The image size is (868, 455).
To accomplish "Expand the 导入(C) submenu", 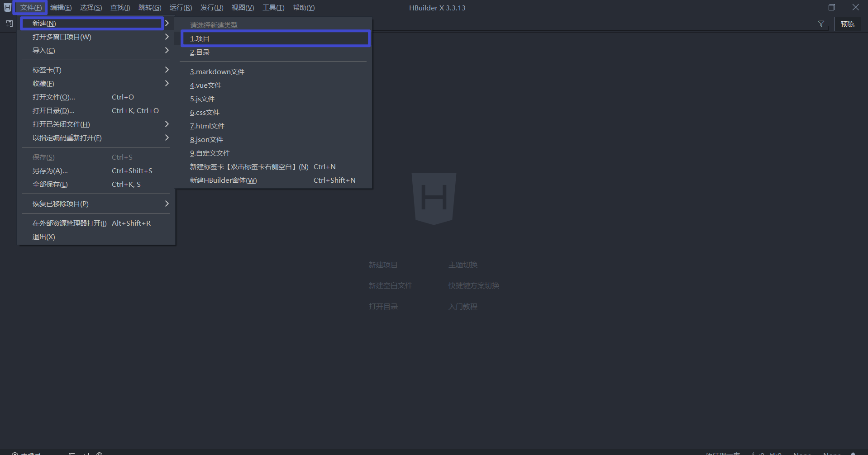I will coord(95,51).
